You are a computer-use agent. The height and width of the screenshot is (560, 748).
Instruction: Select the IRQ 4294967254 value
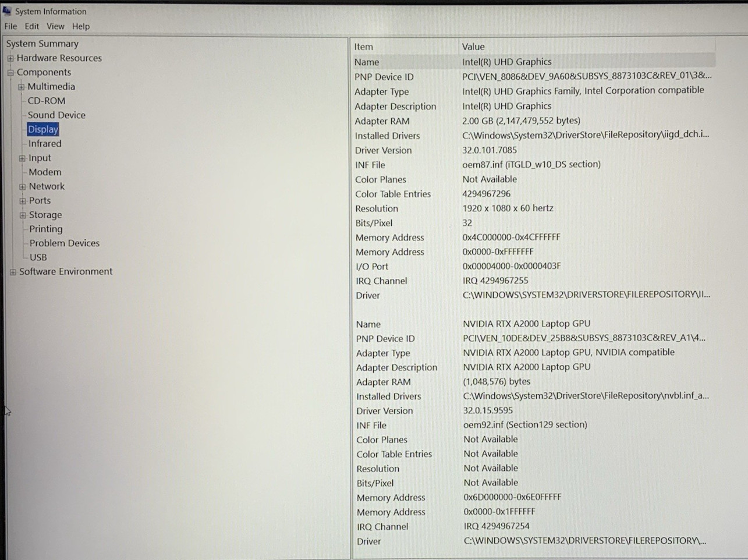[x=497, y=526]
